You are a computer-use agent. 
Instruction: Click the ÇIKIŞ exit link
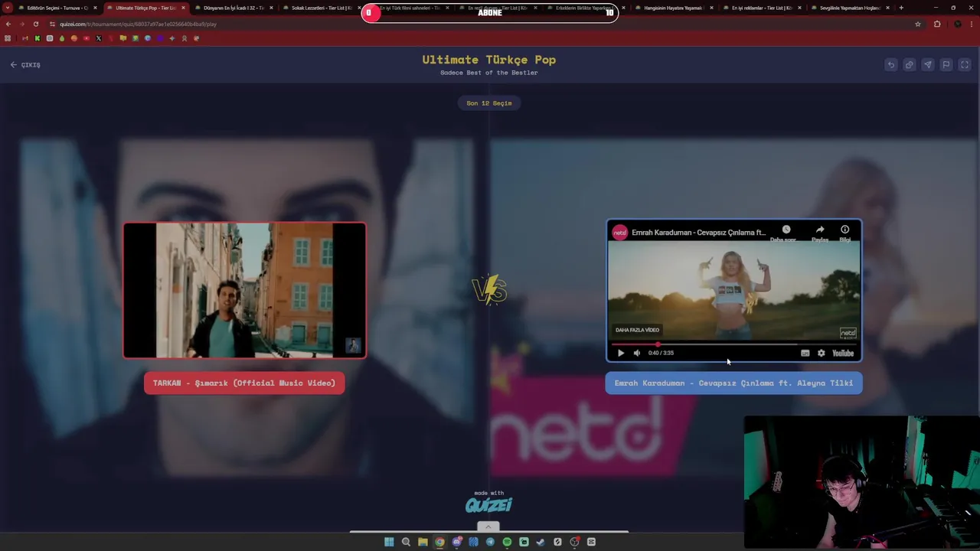[25, 65]
